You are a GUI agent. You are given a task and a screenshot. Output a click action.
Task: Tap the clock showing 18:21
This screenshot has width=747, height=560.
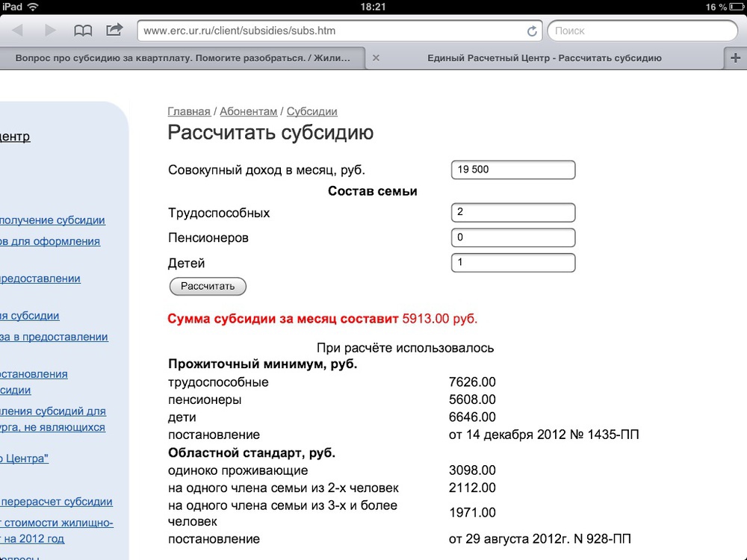click(373, 7)
